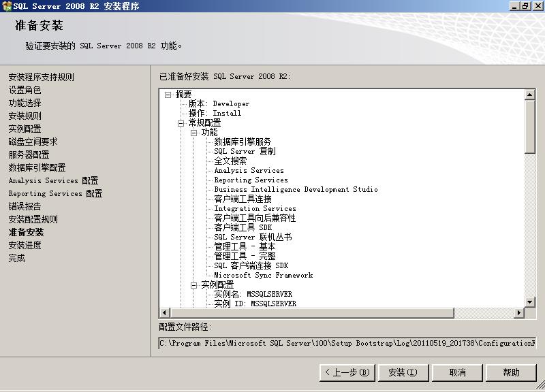This screenshot has width=545, height=392.
Task: Click the 功能 tree label
Action: point(209,132)
